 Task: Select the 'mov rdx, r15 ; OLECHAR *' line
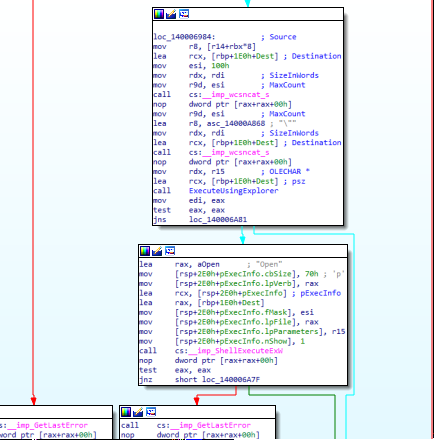point(232,171)
